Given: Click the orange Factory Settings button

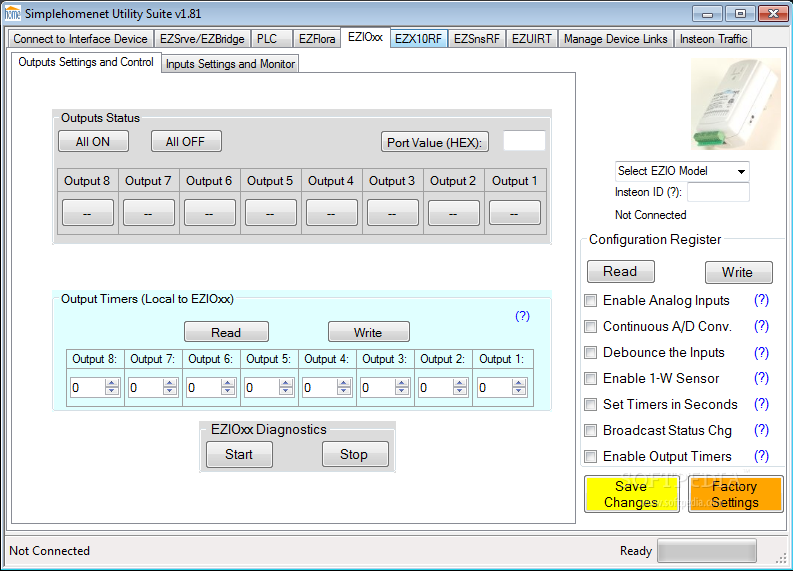Looking at the screenshot, I should click(x=735, y=494).
